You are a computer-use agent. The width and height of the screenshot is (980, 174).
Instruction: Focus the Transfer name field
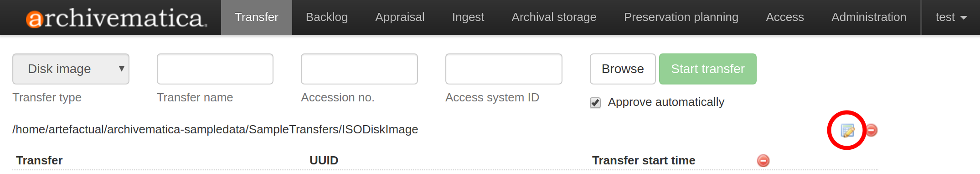coord(215,69)
